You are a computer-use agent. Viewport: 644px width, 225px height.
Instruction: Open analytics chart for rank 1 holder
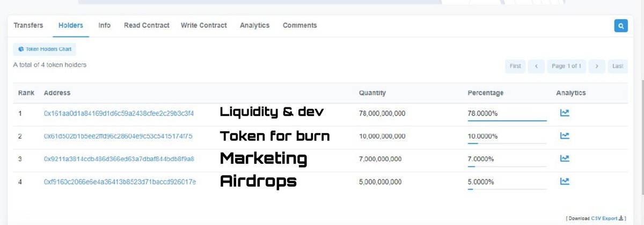(x=565, y=113)
